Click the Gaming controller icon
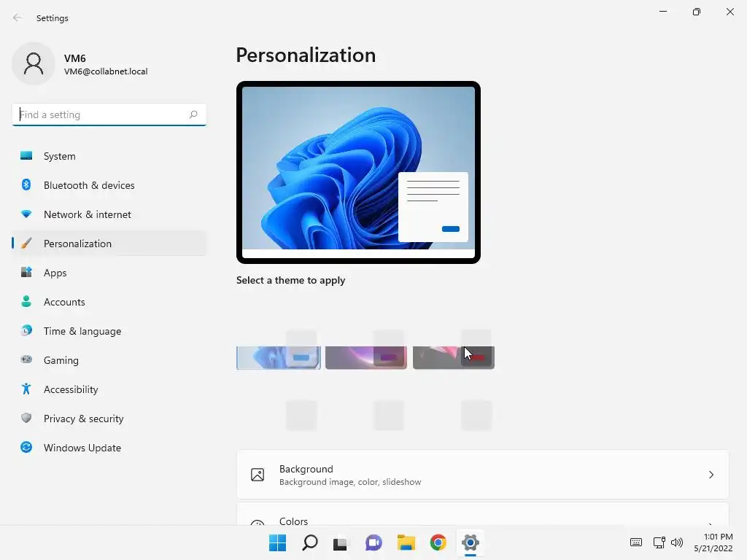This screenshot has width=747, height=560. pos(26,359)
